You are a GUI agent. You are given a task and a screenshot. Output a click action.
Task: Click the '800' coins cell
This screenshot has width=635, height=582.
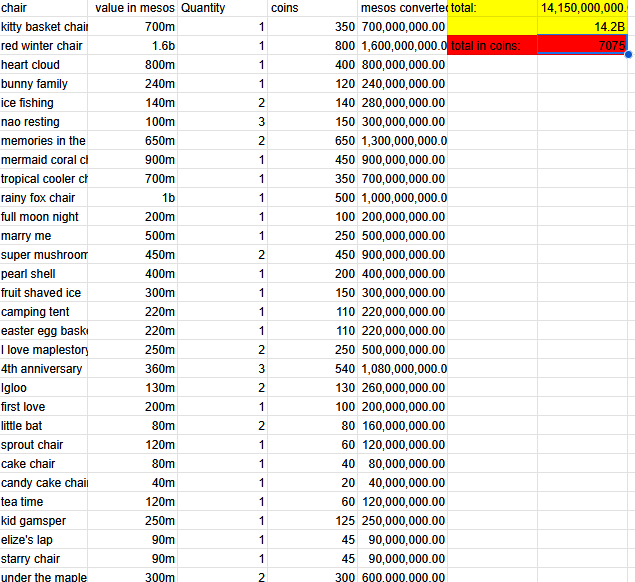313,46
